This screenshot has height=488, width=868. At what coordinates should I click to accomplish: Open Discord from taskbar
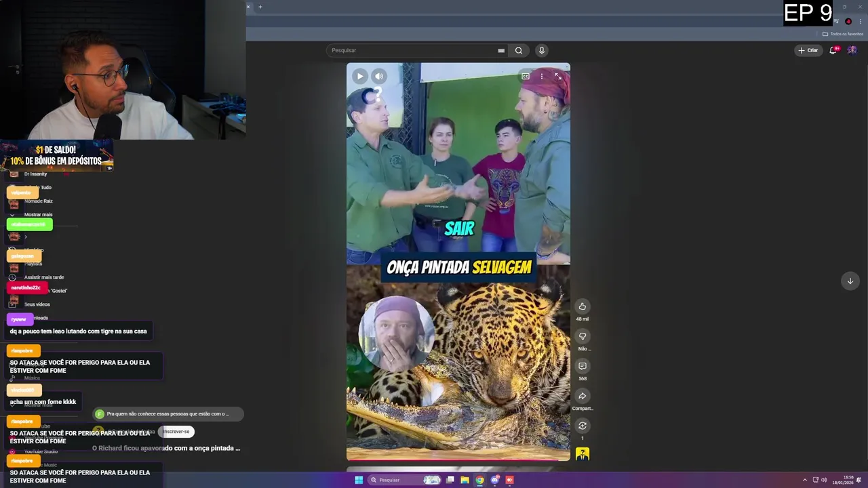click(495, 480)
